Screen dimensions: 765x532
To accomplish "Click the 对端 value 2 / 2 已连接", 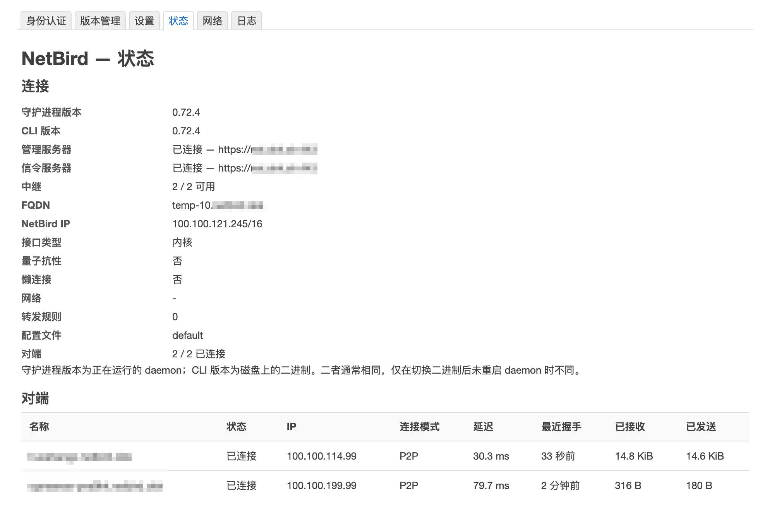I will point(199,354).
